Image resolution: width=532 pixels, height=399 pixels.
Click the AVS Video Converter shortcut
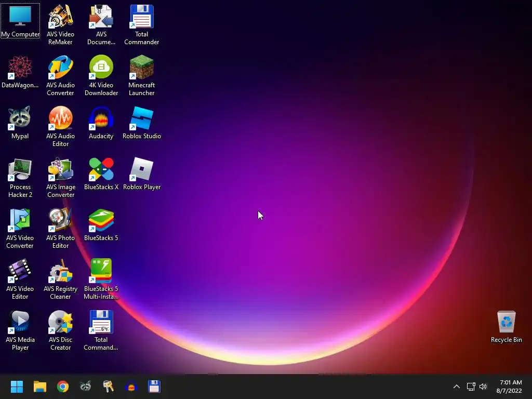[x=20, y=229]
